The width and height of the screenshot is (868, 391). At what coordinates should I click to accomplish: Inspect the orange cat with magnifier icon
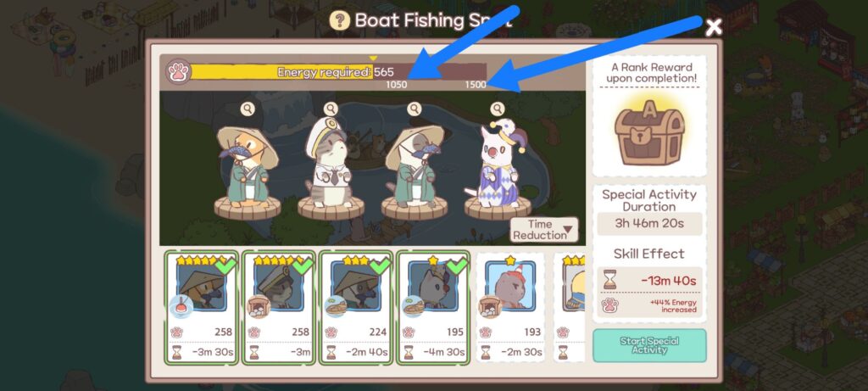point(248,109)
